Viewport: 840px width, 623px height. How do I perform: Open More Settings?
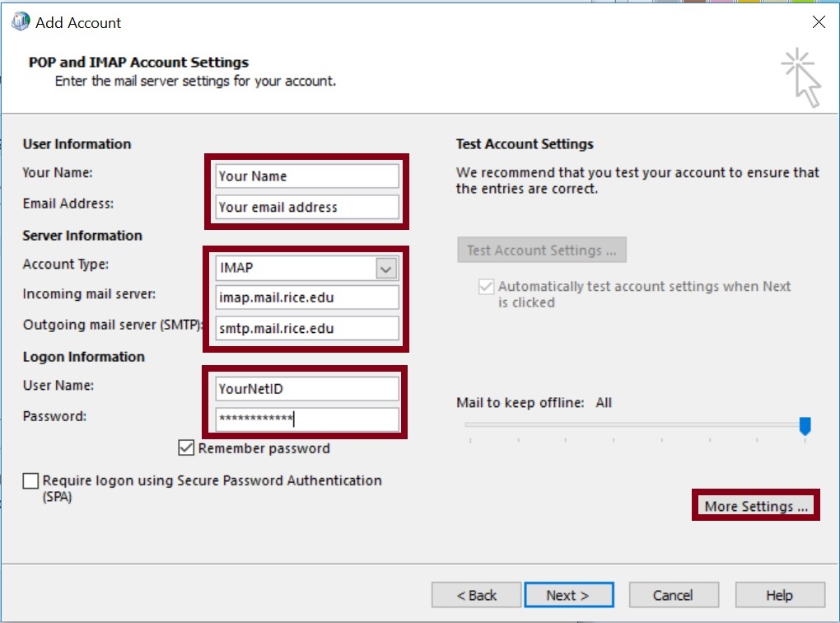pos(756,506)
